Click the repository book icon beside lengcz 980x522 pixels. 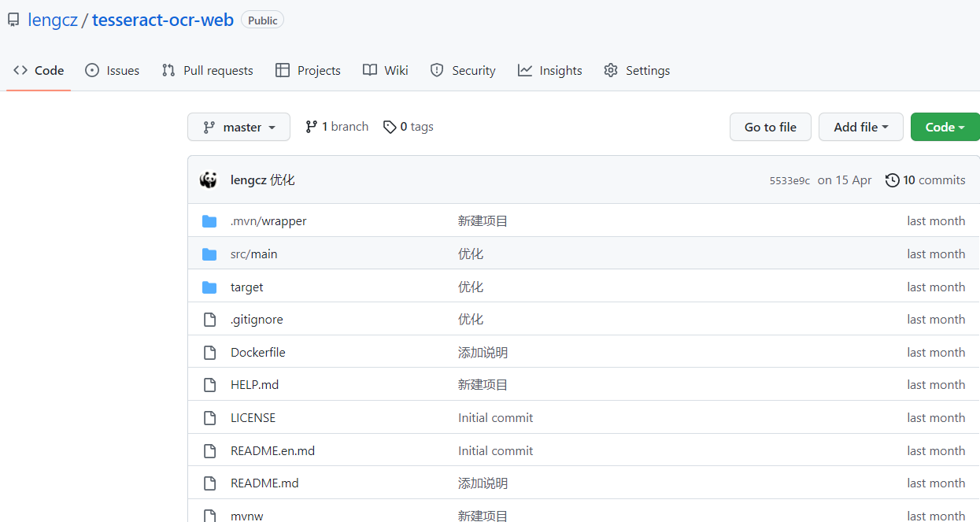(13, 20)
